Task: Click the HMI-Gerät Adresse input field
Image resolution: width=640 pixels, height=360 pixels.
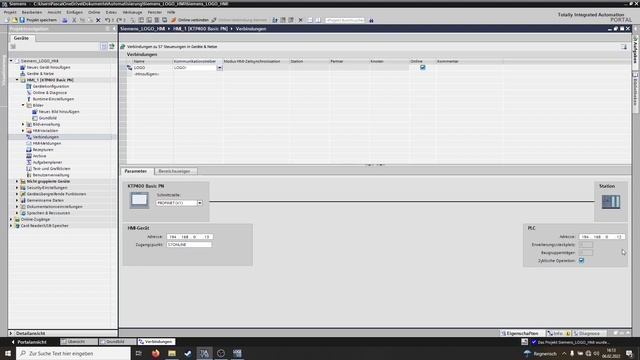Action: [189, 237]
